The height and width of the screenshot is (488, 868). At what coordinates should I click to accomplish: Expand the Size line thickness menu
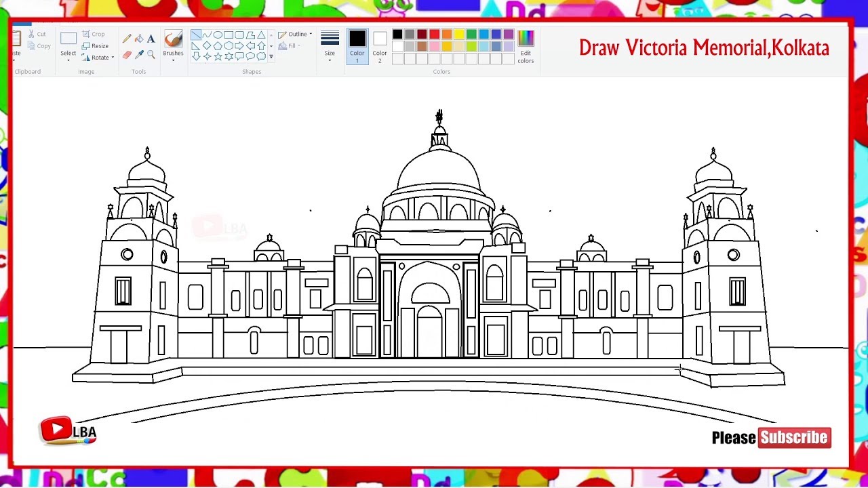click(x=330, y=46)
